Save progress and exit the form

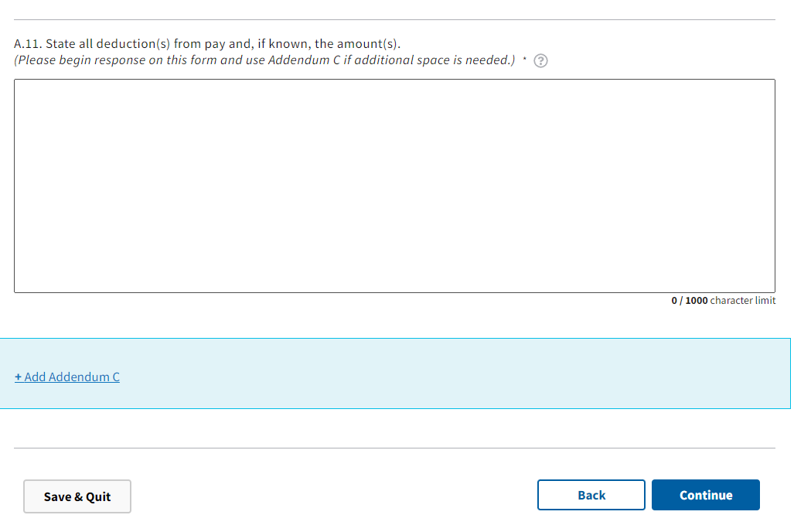tap(77, 496)
